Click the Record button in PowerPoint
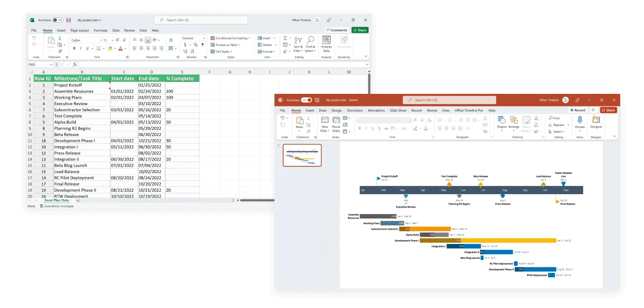This screenshot has height=308, width=644. click(577, 110)
